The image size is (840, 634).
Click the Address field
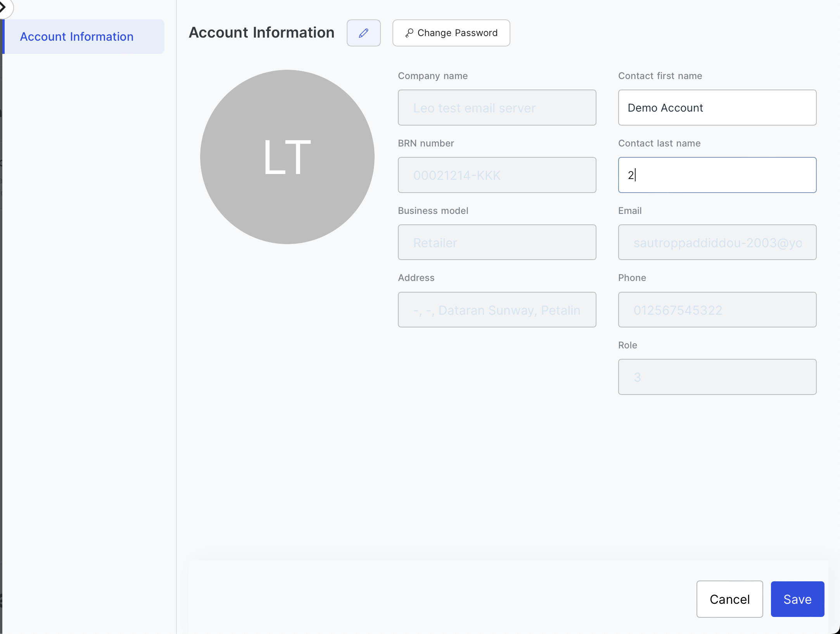[x=496, y=310]
